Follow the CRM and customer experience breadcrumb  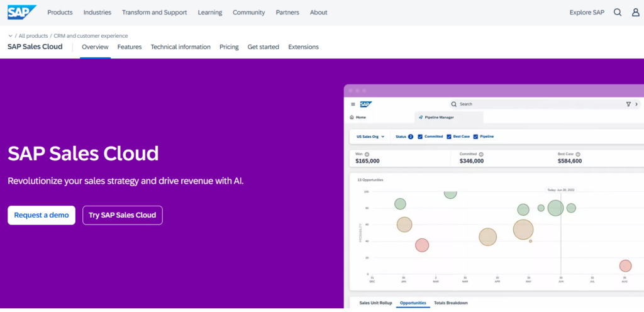tap(91, 36)
